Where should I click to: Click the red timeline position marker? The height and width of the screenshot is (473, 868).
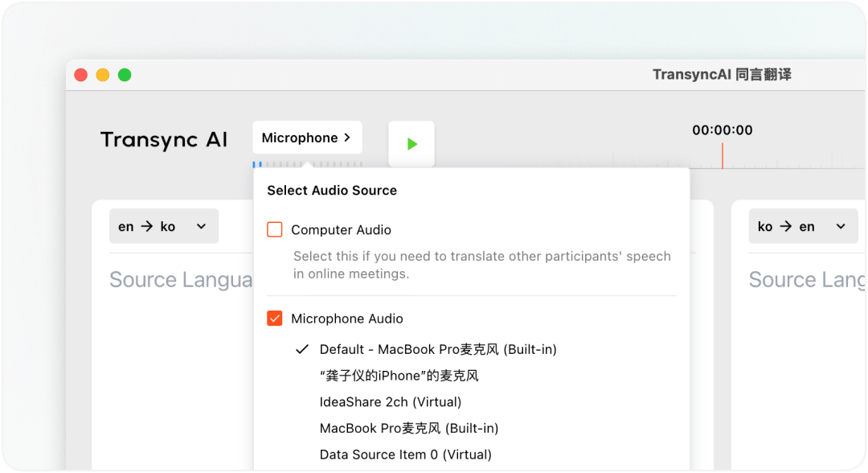[723, 155]
